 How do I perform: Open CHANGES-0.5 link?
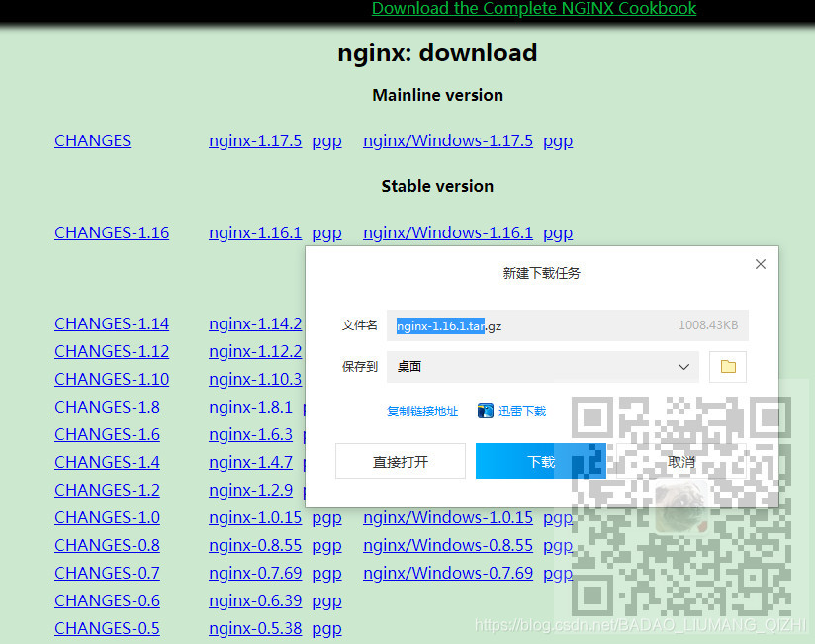coord(107,628)
